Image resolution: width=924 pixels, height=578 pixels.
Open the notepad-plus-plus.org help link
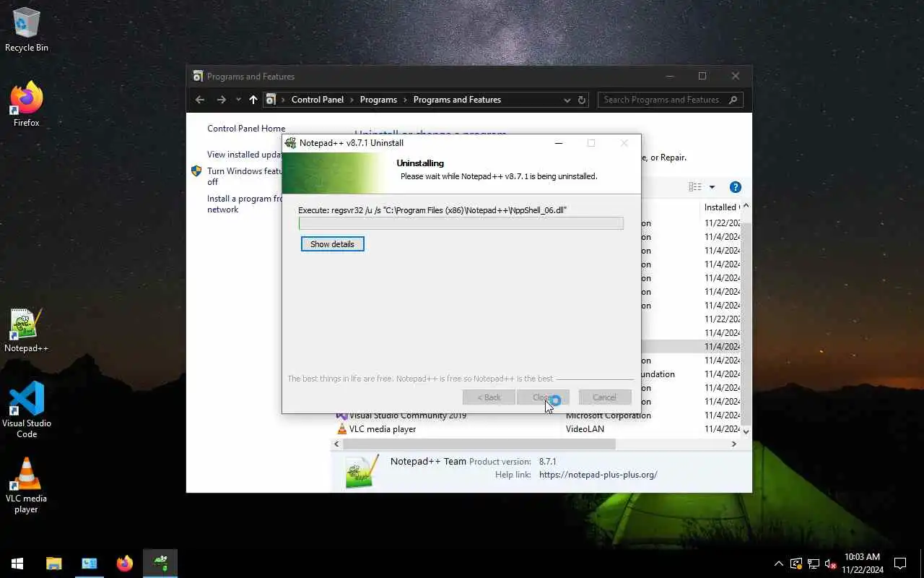[598, 475]
